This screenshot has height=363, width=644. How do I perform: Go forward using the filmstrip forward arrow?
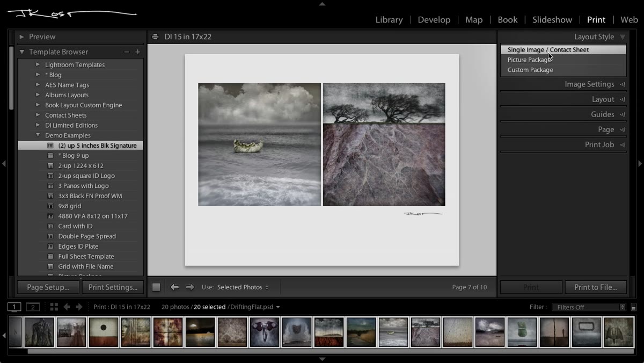pyautogui.click(x=79, y=307)
